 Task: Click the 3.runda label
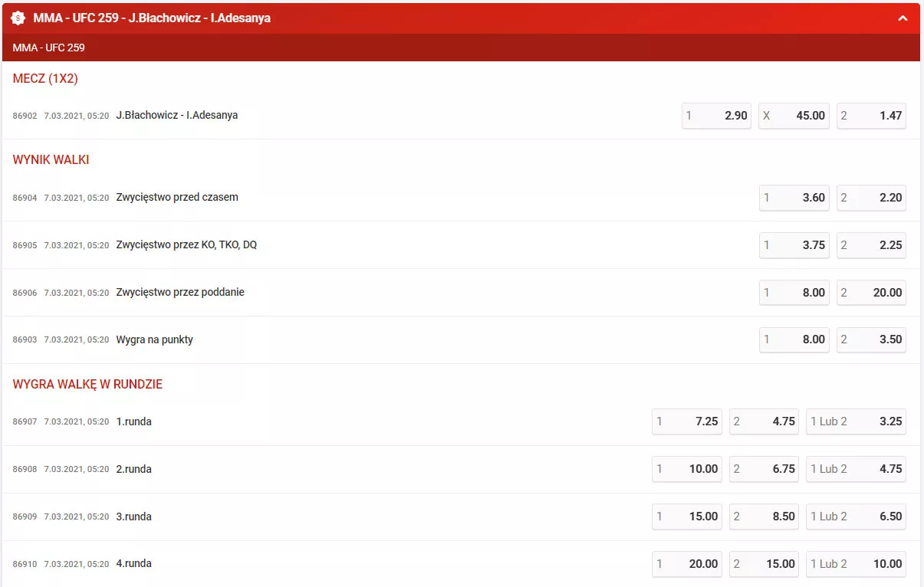coord(133,516)
